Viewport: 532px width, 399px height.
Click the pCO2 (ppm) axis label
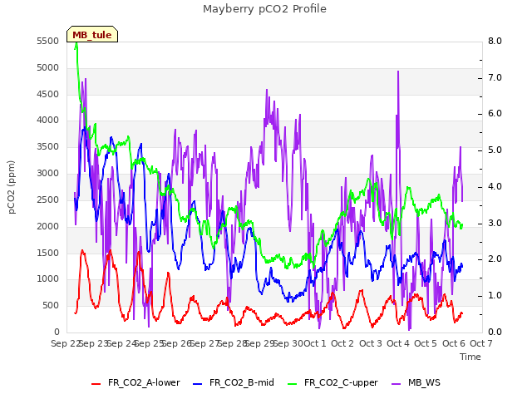[12, 187]
